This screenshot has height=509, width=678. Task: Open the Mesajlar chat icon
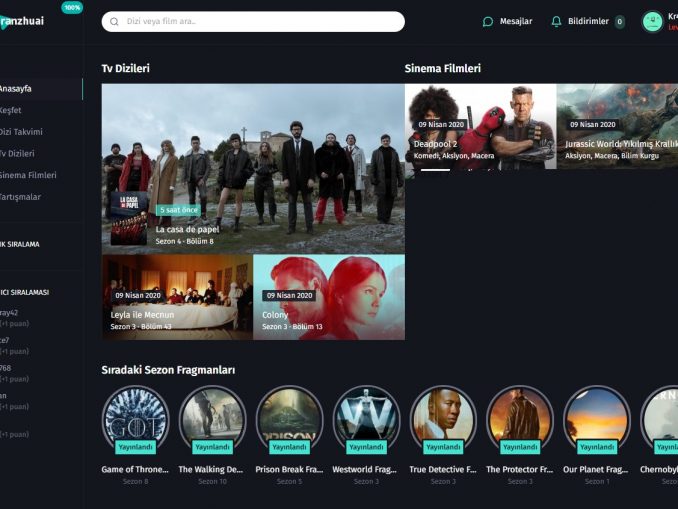point(488,21)
